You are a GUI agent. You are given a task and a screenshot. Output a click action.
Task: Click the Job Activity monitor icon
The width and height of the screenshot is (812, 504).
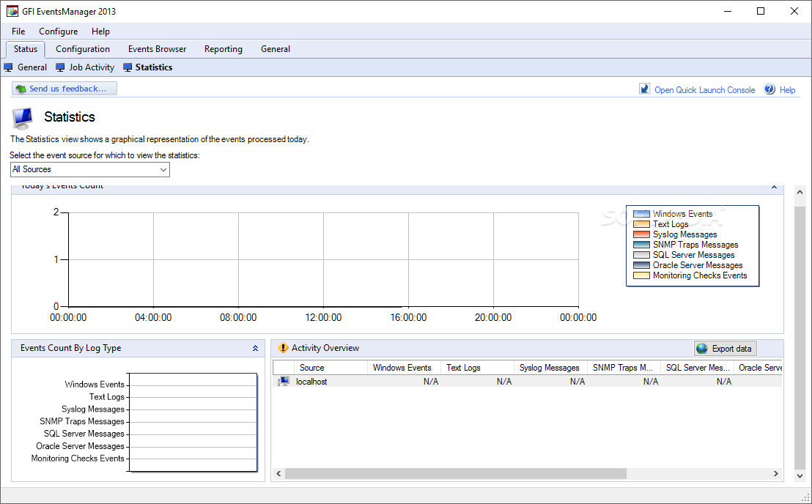[60, 67]
